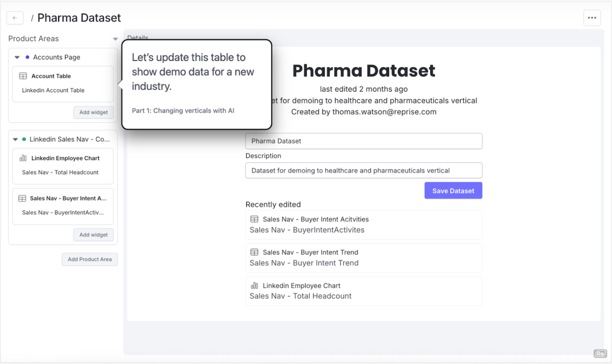The height and width of the screenshot is (364, 612).
Task: Select the Linkedin Account Table widget
Action: pos(63,84)
